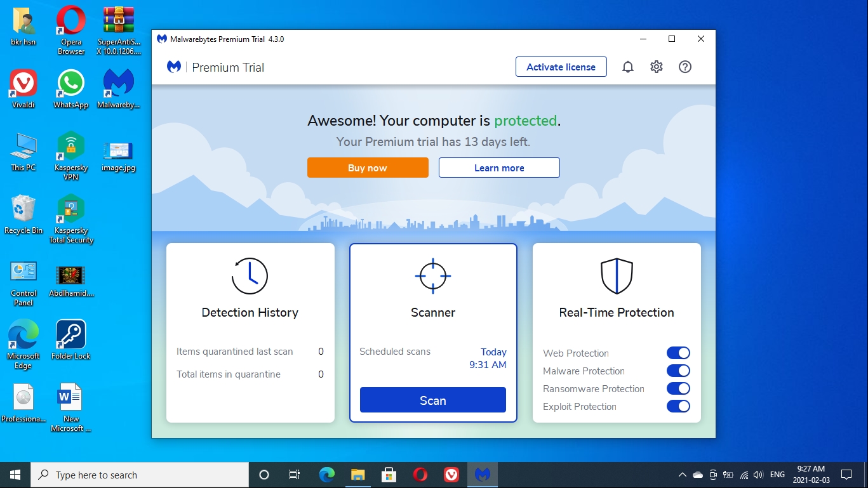Viewport: 868px width, 488px height.
Task: Open Microsoft Store from the taskbar
Action: 389,475
